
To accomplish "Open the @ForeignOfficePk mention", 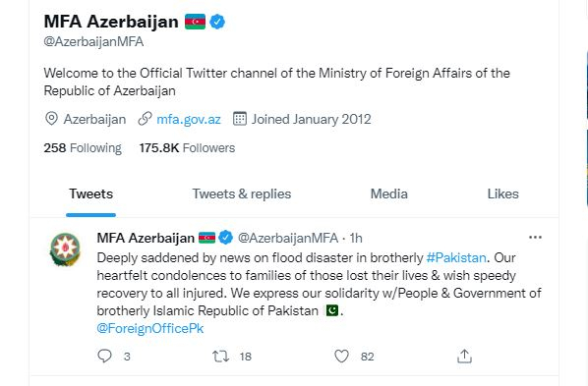I will (150, 328).
